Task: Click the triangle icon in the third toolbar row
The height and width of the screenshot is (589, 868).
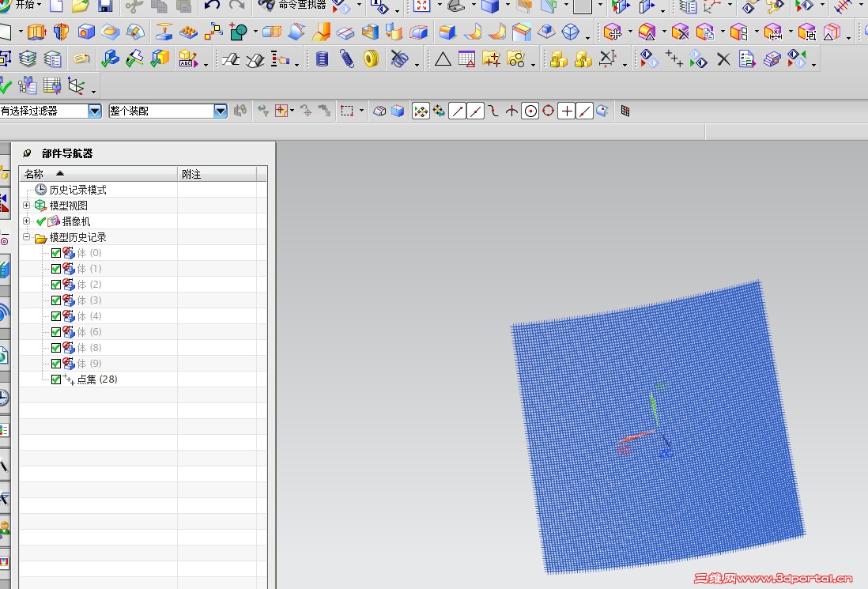Action: click(x=443, y=59)
